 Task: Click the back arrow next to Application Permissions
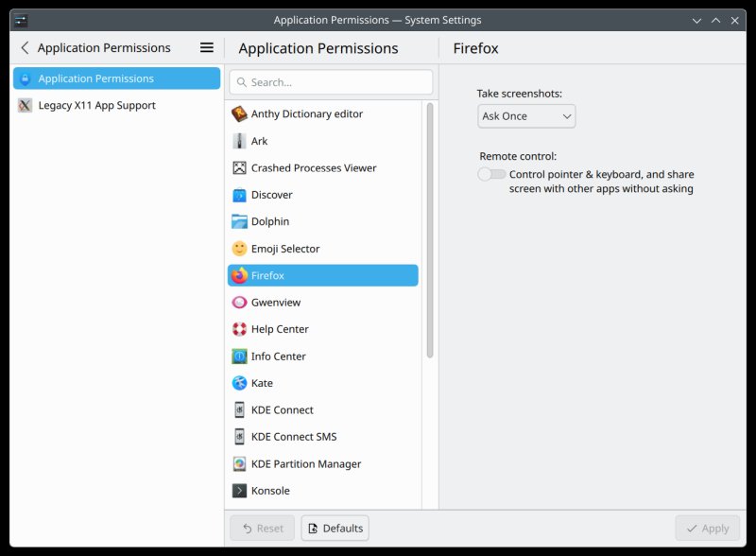point(23,47)
